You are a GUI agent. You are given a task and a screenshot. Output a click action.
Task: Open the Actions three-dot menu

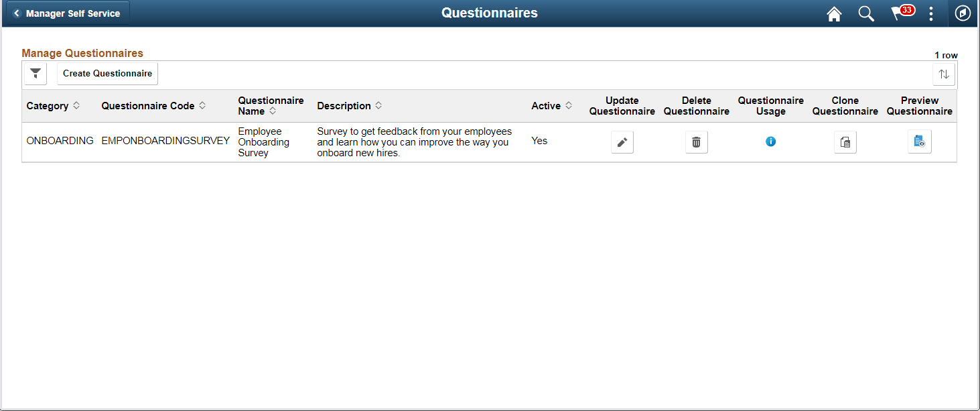click(931, 13)
